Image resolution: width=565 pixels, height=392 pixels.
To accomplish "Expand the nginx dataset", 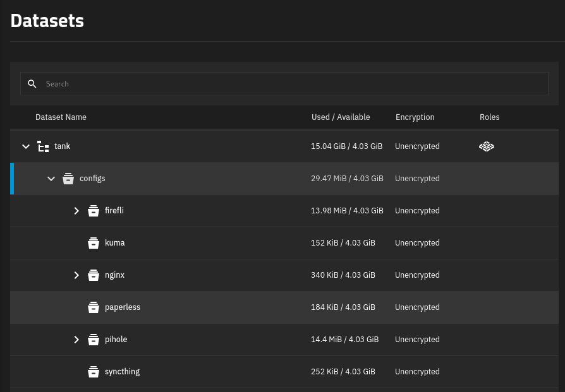I will tap(76, 275).
